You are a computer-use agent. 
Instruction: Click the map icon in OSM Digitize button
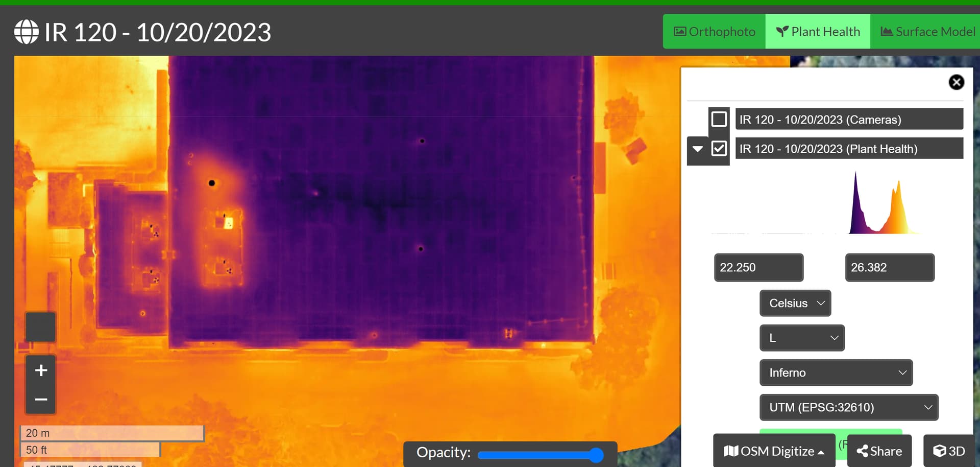[731, 451]
